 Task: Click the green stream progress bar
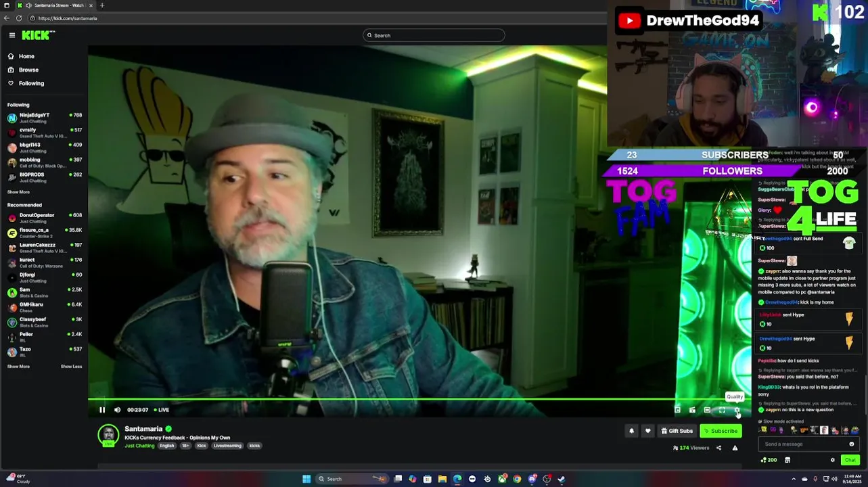[419, 400]
